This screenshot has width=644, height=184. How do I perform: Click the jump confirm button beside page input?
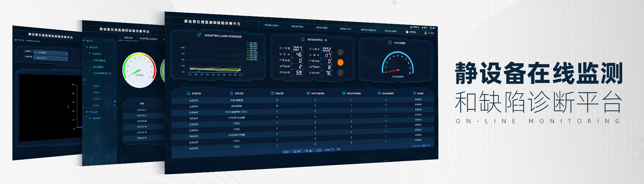[x=338, y=149]
